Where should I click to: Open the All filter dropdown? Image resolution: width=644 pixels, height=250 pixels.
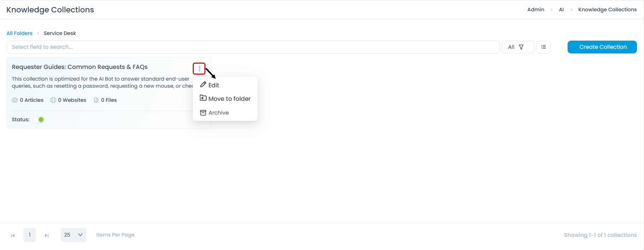click(518, 47)
